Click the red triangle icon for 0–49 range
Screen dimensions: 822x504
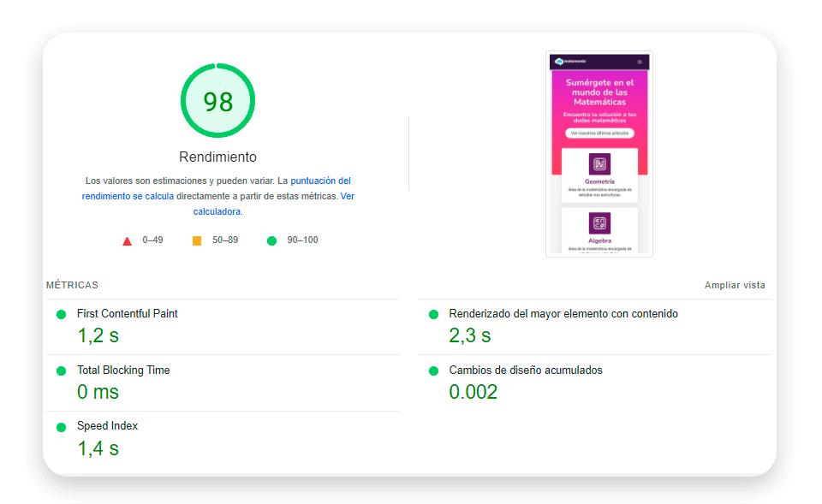(127, 240)
